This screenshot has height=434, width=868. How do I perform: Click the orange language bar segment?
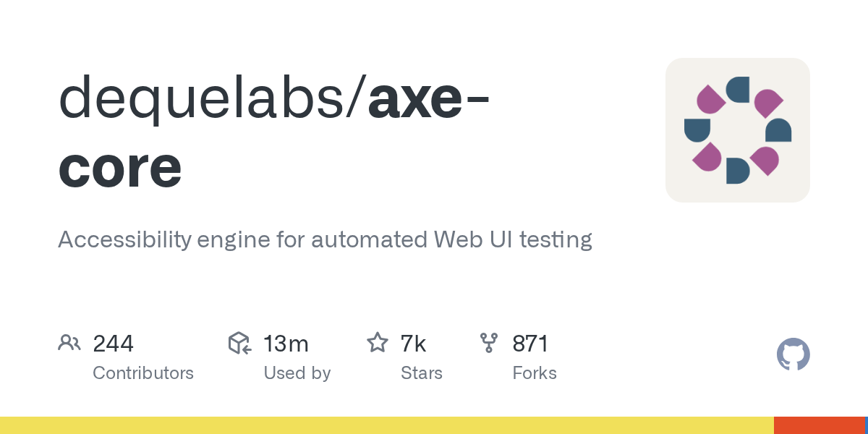tap(818, 425)
